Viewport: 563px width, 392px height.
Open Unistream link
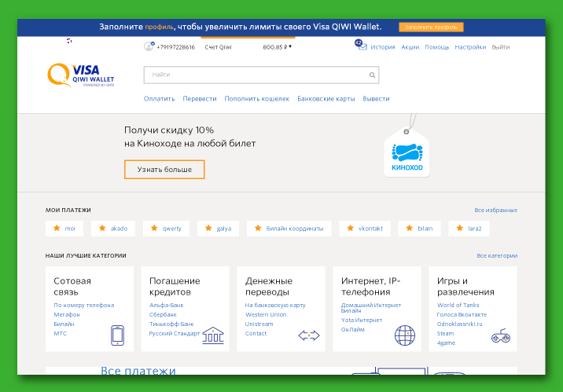pos(259,324)
